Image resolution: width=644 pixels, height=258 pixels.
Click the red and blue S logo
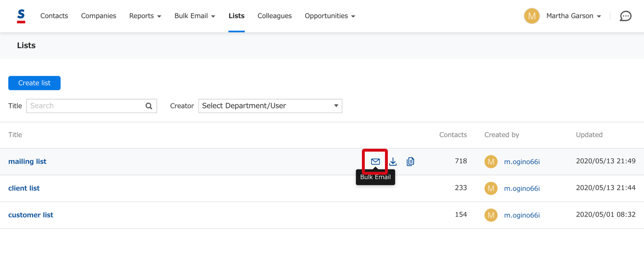point(21,16)
